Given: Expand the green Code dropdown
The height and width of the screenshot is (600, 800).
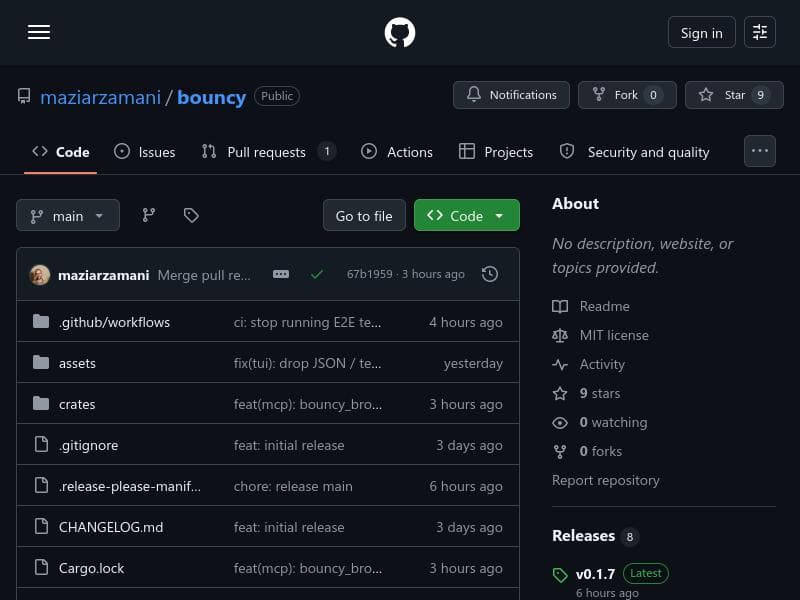Looking at the screenshot, I should pos(467,215).
